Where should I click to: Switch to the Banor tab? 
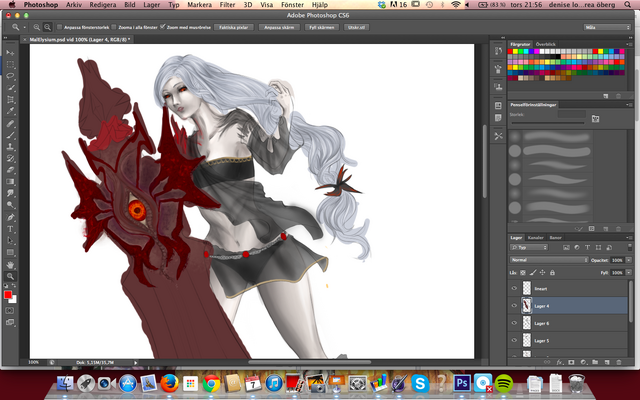click(555, 238)
